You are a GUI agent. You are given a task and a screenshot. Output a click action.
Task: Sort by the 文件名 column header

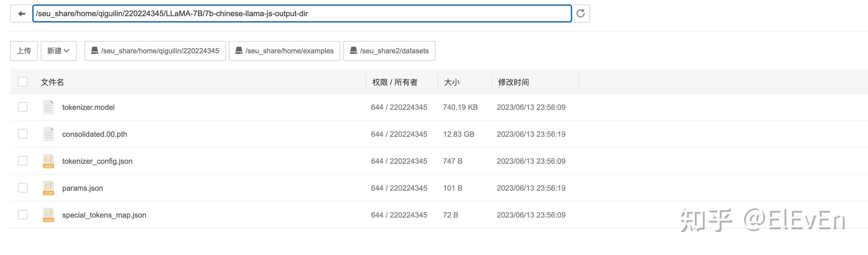(x=52, y=82)
